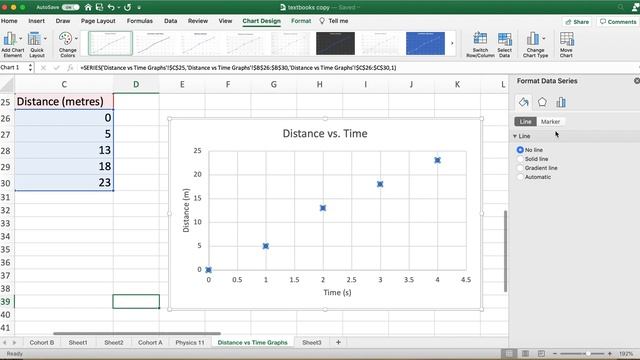This screenshot has width=640, height=360.
Task: Open Effects pentagon icon
Action: tap(542, 102)
